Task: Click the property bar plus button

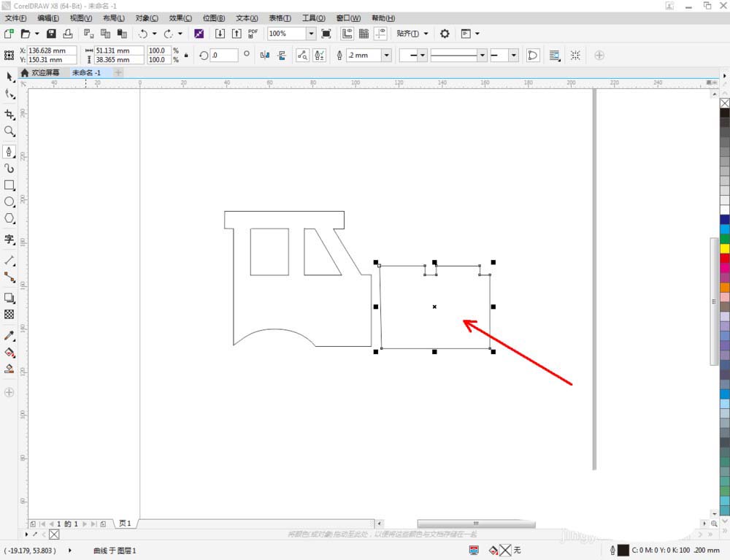Action: (599, 55)
